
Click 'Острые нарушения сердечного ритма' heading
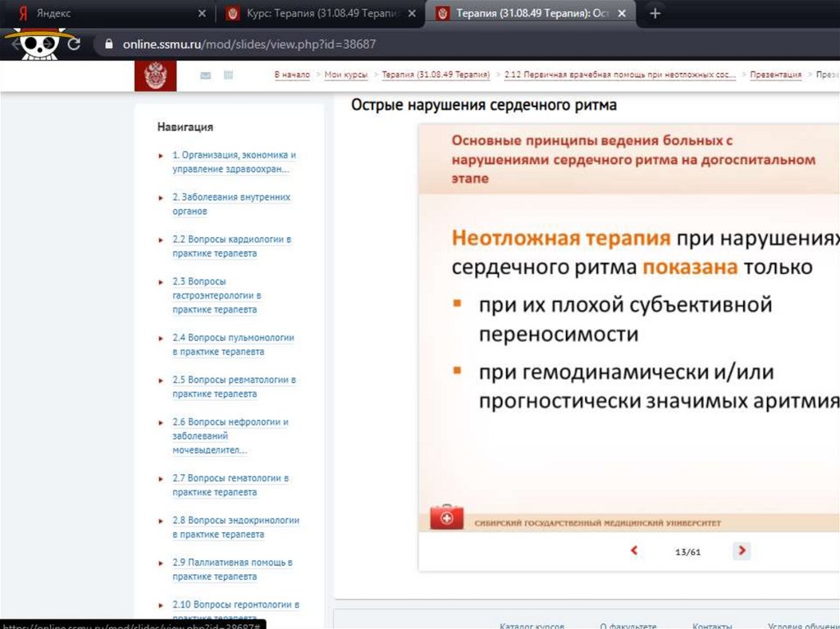tap(484, 104)
